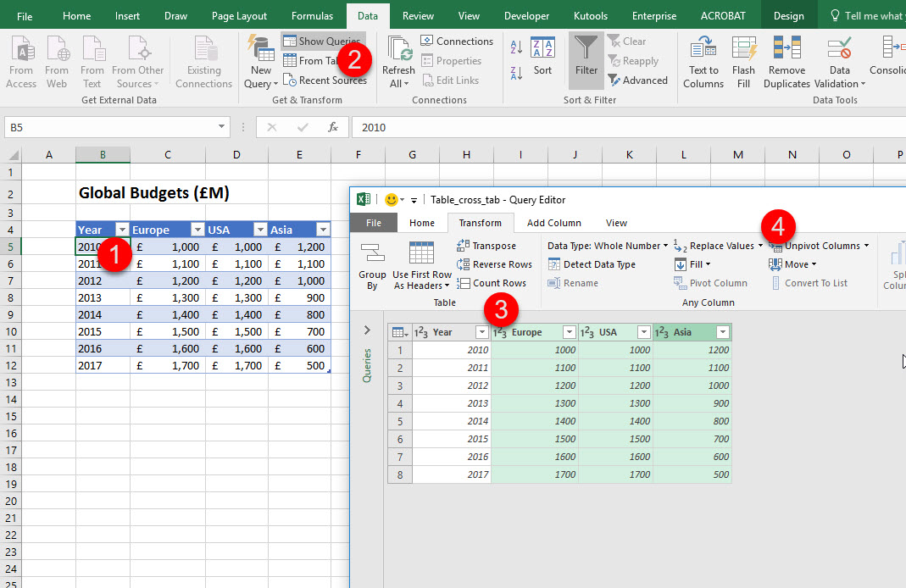This screenshot has height=588, width=906.
Task: Open the Add Column tab in Query Editor
Action: point(553,223)
